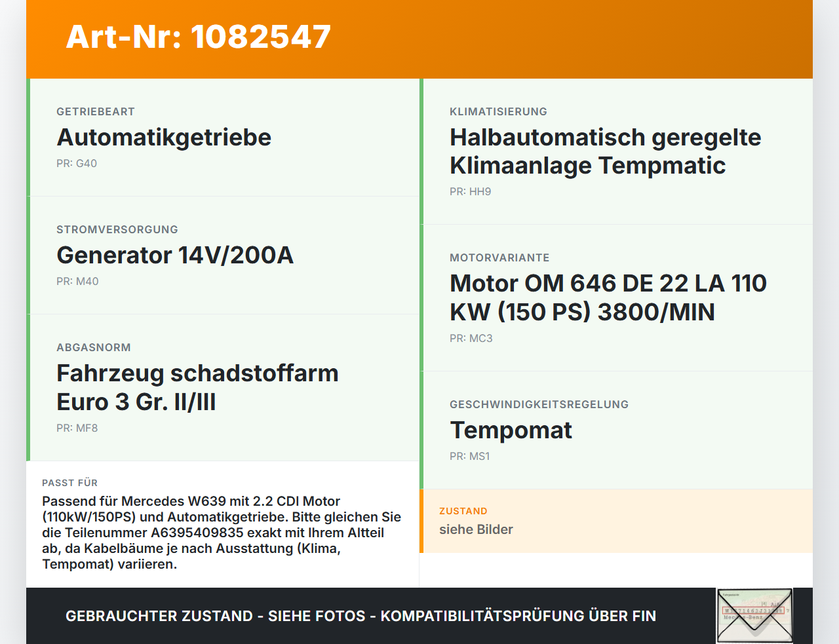Open the envelope thumbnail image in the footer

click(x=754, y=616)
